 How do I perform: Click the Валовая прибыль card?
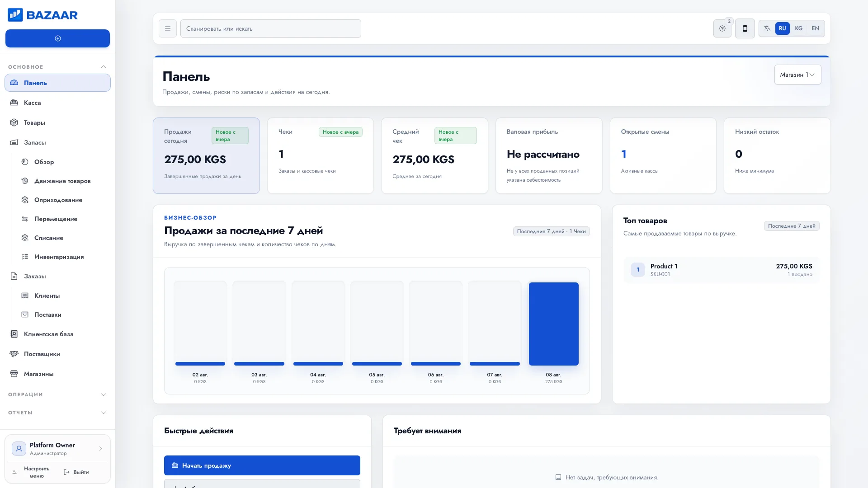549,156
